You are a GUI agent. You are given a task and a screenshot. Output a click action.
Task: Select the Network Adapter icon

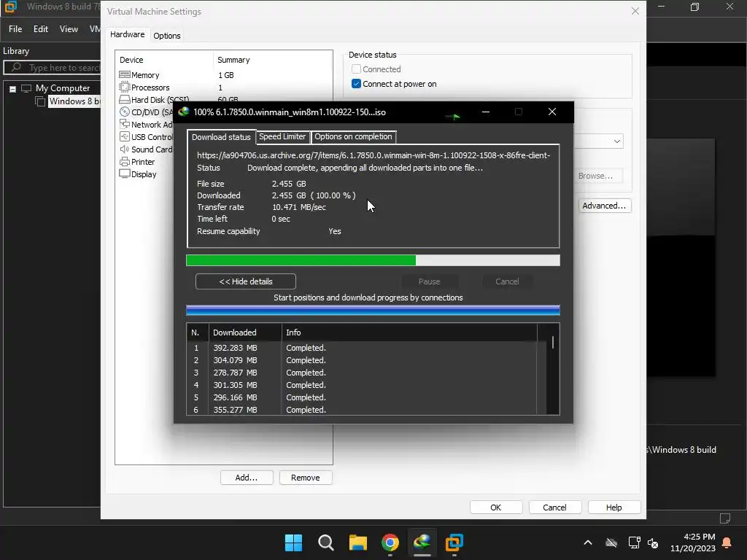click(124, 124)
